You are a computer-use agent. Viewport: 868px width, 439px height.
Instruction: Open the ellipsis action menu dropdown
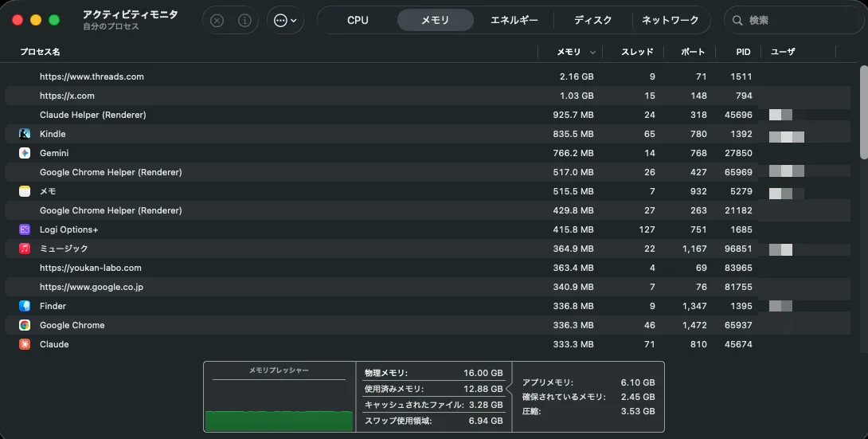[285, 21]
